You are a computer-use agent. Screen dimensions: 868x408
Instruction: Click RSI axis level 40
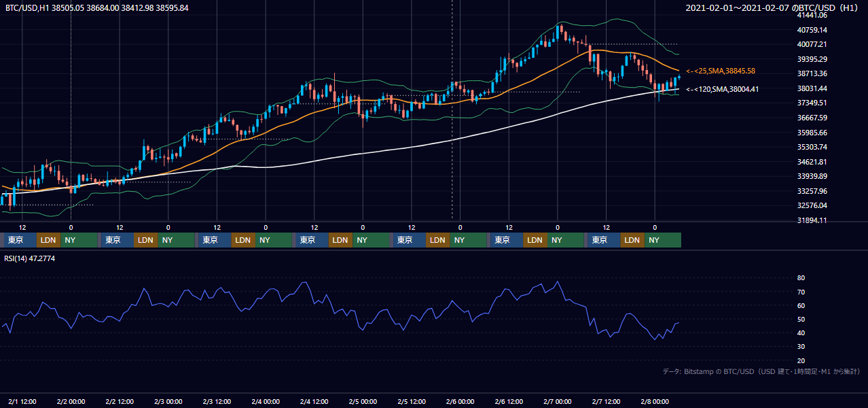pyautogui.click(x=801, y=333)
